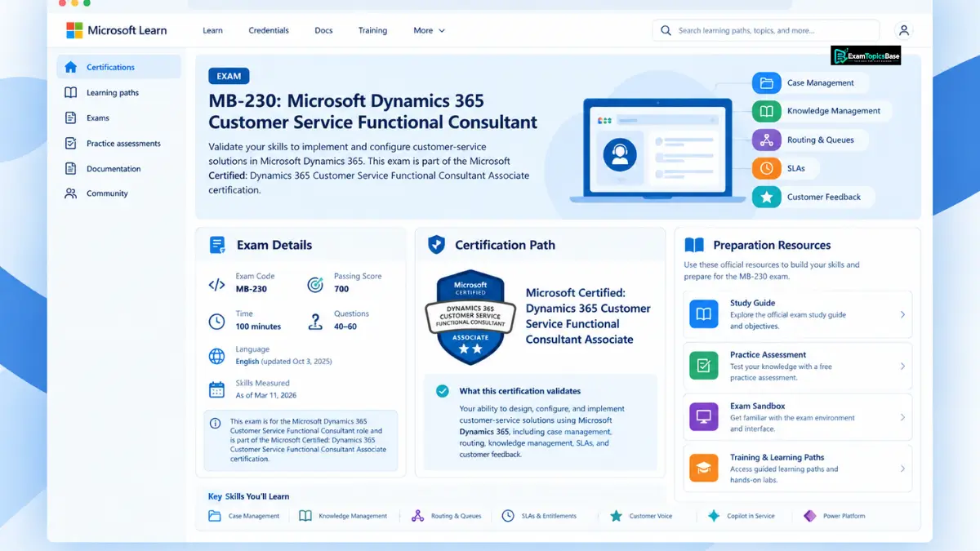Screen dimensions: 980x551
Task: Open the Certifications home icon in sidebar
Action: pos(71,67)
